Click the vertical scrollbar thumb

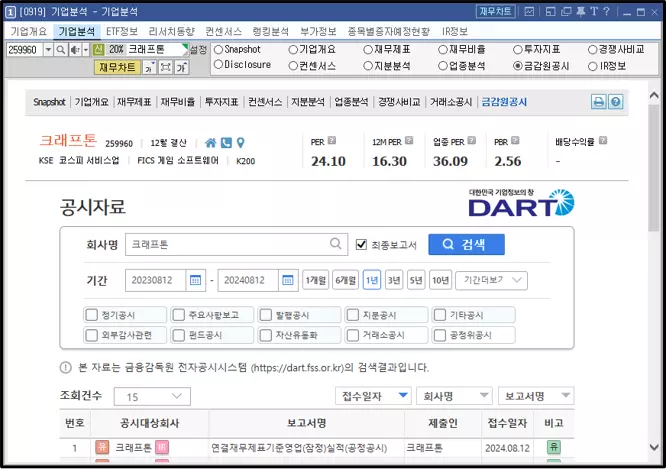pos(654,168)
